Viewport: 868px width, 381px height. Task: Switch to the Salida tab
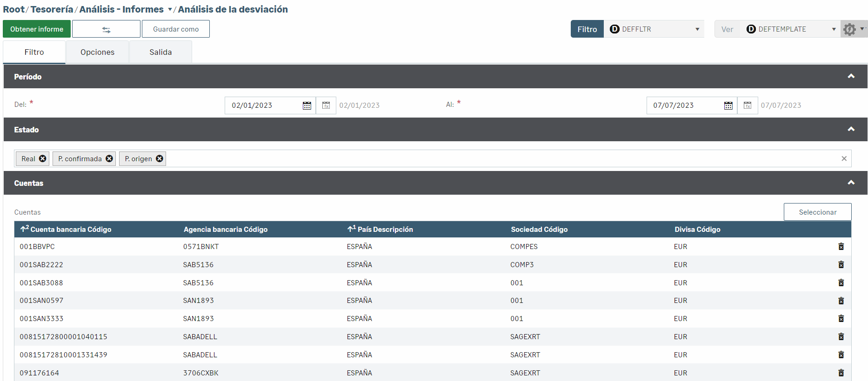(x=160, y=52)
